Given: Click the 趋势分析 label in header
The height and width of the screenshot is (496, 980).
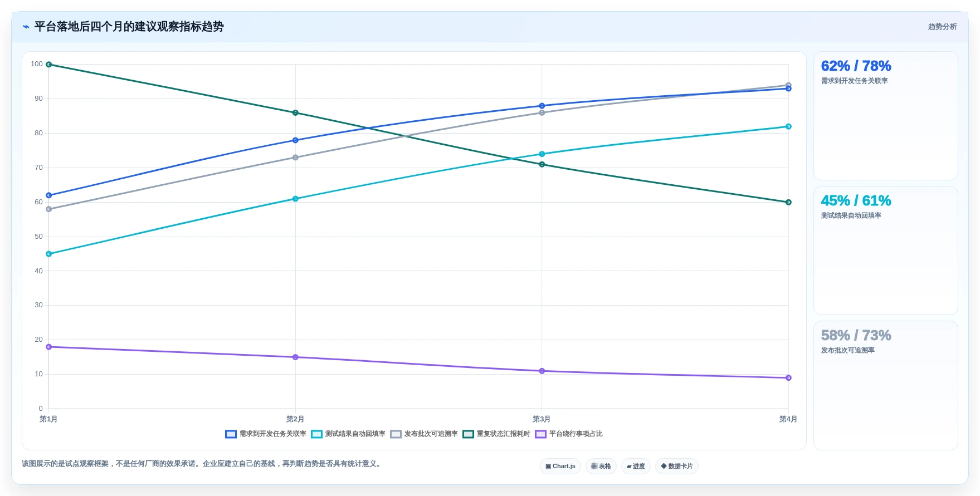Looking at the screenshot, I should pos(943,27).
